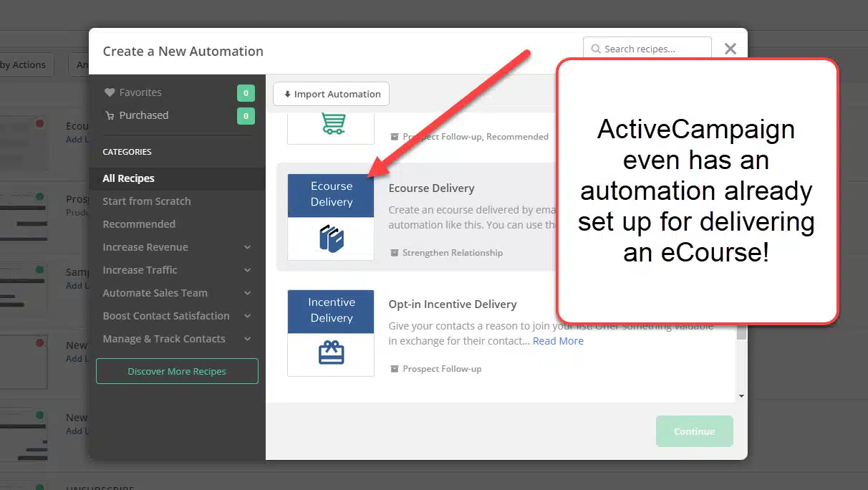The width and height of the screenshot is (868, 490).
Task: Click the Favorites count badge
Action: coord(246,92)
